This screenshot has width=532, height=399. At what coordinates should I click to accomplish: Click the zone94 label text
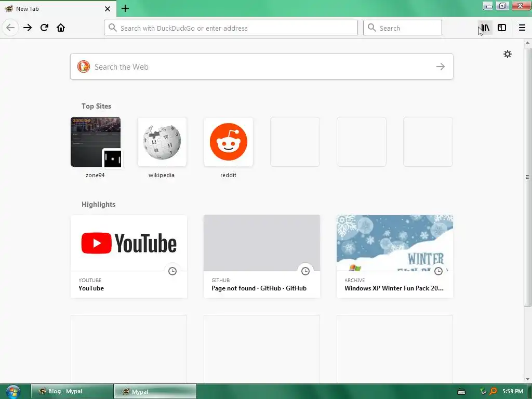click(x=95, y=175)
